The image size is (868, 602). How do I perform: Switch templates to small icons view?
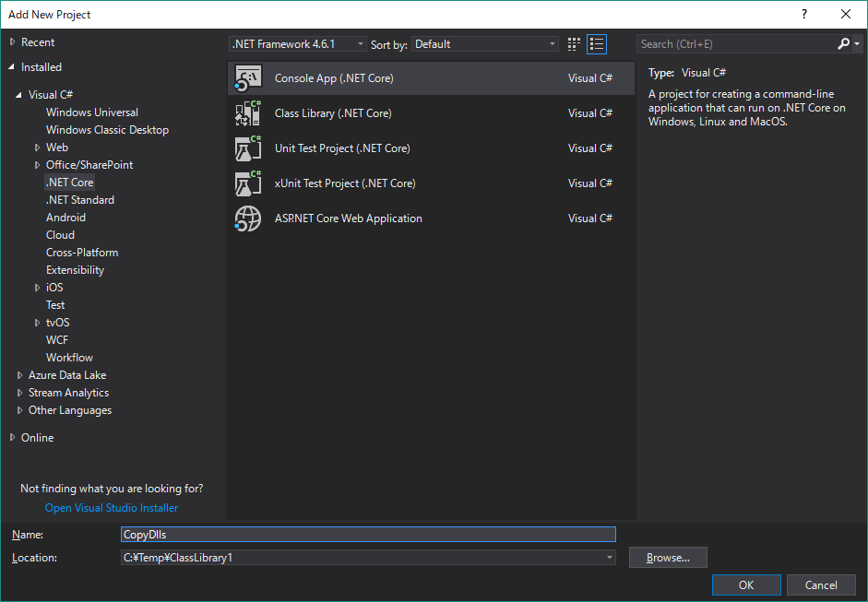[574, 44]
